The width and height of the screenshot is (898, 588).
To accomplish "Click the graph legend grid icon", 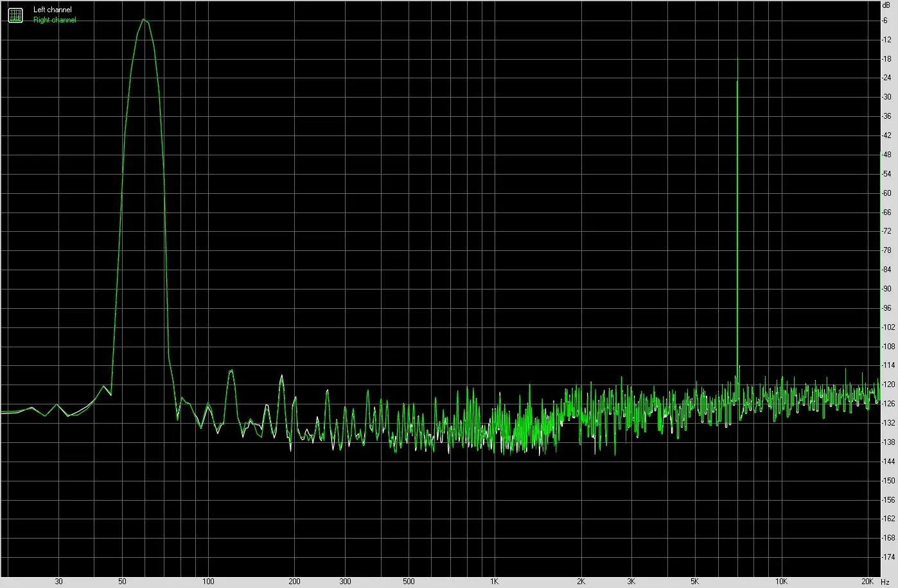I will tap(15, 15).
